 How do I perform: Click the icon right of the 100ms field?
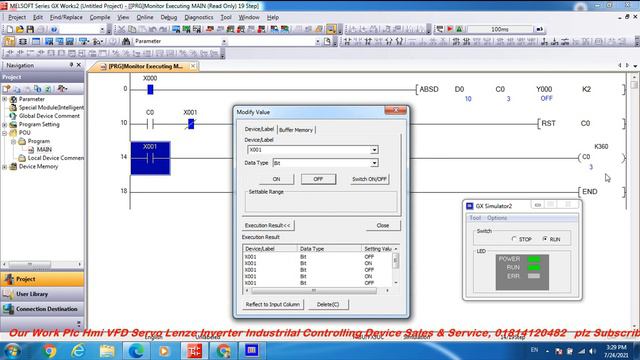click(540, 29)
